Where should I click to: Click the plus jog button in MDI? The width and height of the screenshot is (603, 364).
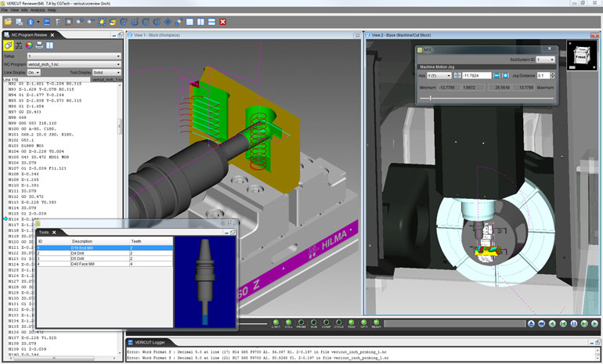point(506,75)
